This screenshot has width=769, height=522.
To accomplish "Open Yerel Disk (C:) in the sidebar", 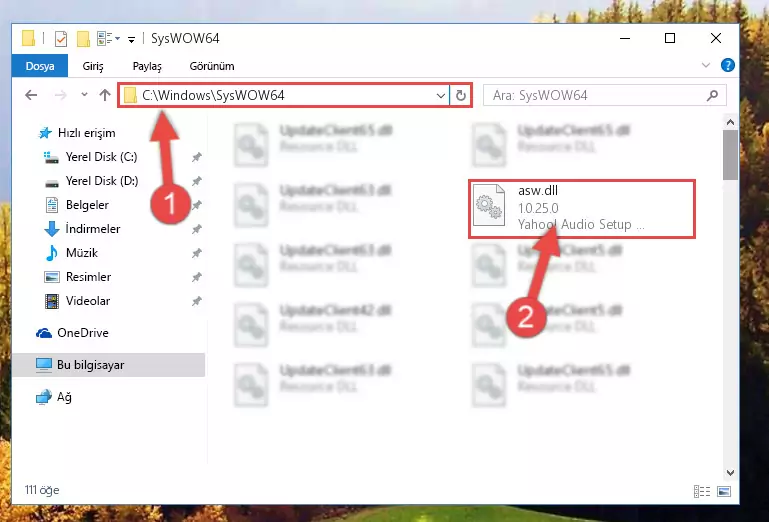I will pos(91,157).
